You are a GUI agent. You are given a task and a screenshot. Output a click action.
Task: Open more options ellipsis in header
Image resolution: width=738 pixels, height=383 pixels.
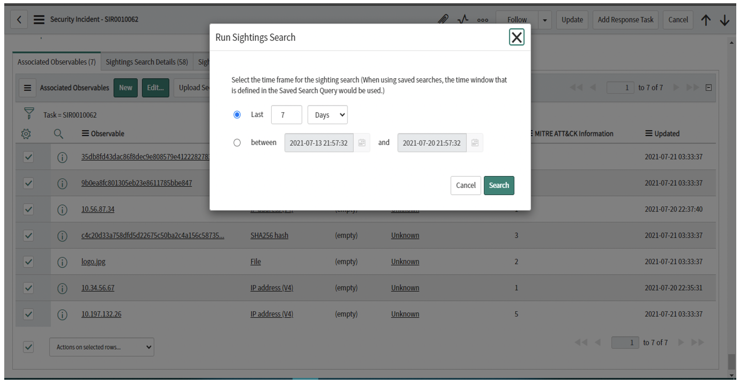(x=482, y=20)
